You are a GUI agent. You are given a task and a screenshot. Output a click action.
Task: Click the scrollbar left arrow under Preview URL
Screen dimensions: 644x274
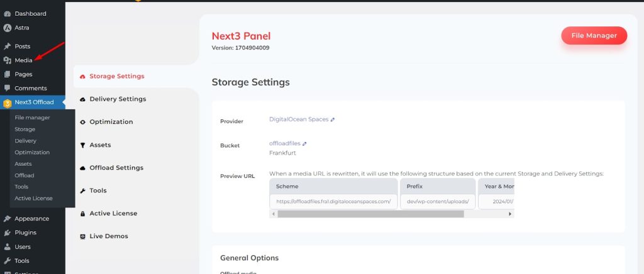[272, 214]
